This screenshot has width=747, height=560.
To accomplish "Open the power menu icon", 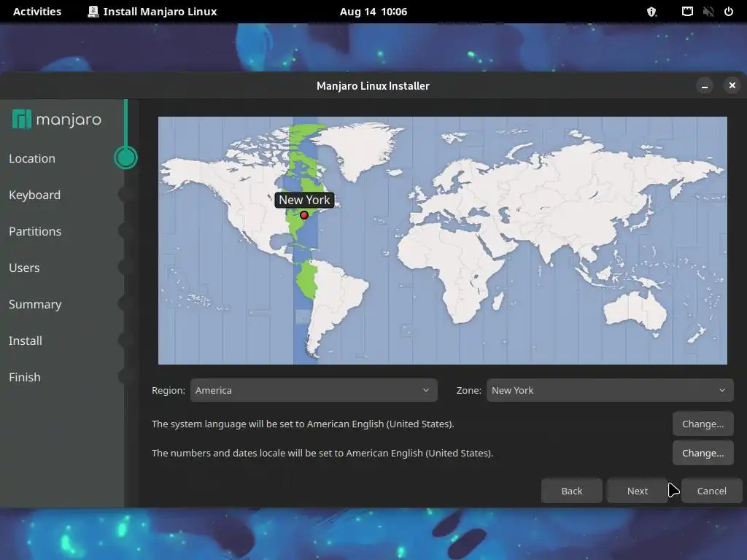I will coord(729,12).
